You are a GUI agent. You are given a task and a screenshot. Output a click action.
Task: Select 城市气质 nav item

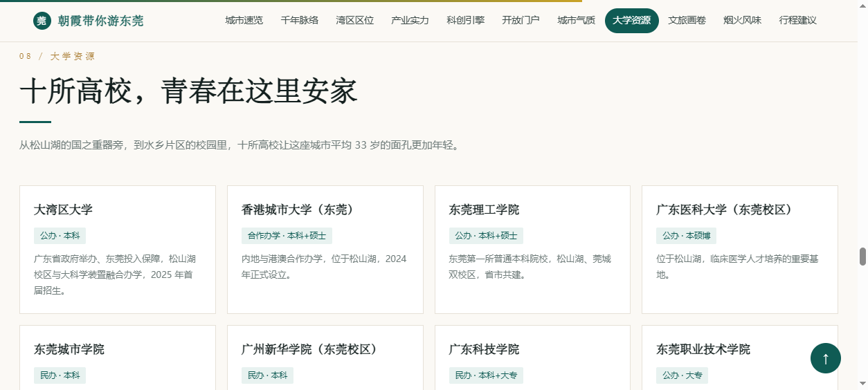pos(576,20)
